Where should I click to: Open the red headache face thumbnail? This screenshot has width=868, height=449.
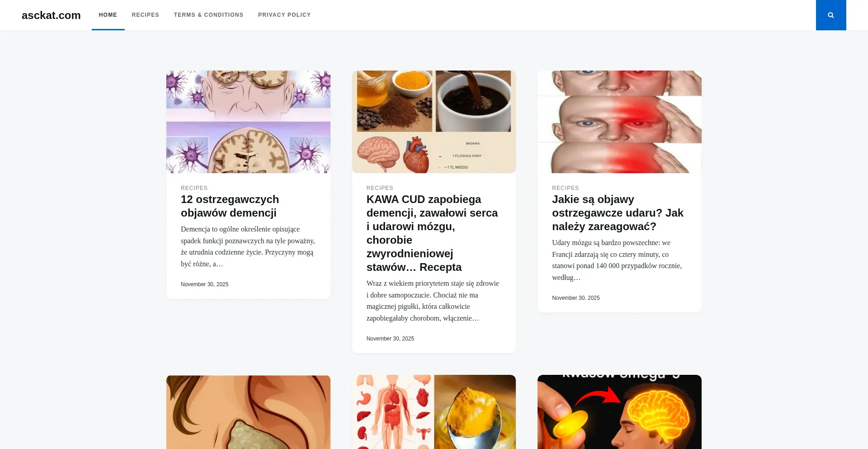619,122
